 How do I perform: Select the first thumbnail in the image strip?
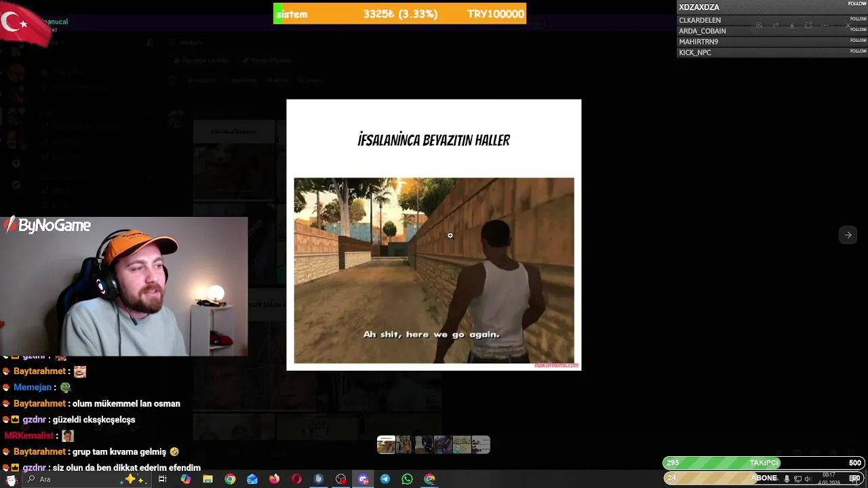pos(387,445)
